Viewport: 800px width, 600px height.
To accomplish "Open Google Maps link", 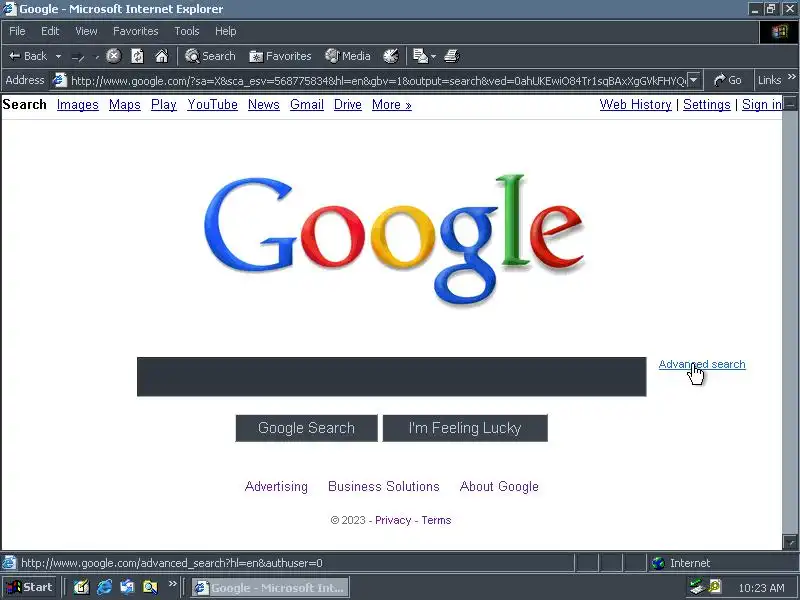I will 124,105.
